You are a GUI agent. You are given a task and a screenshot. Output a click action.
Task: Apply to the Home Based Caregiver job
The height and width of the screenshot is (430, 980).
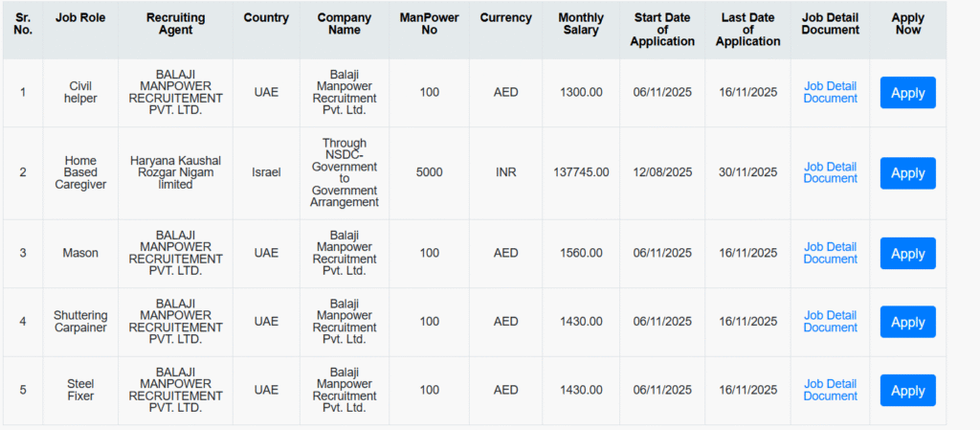[x=907, y=173]
